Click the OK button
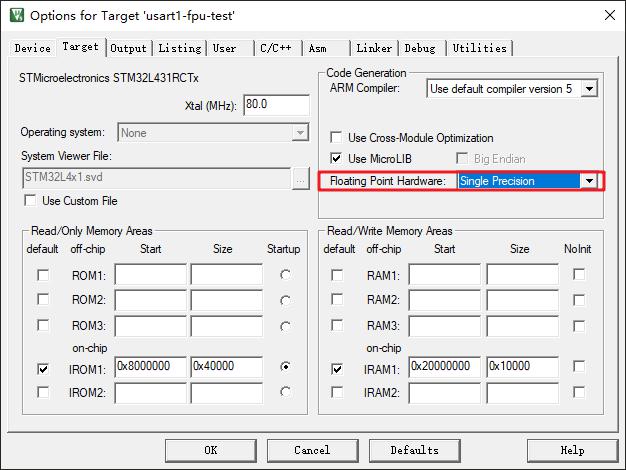The height and width of the screenshot is (470, 626). click(x=211, y=451)
